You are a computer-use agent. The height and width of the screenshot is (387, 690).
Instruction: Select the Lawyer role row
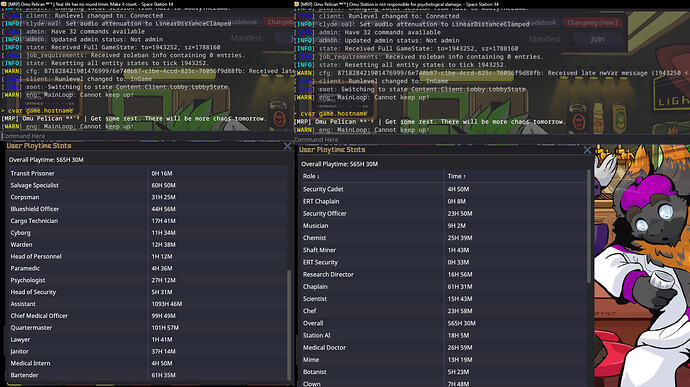148,340
